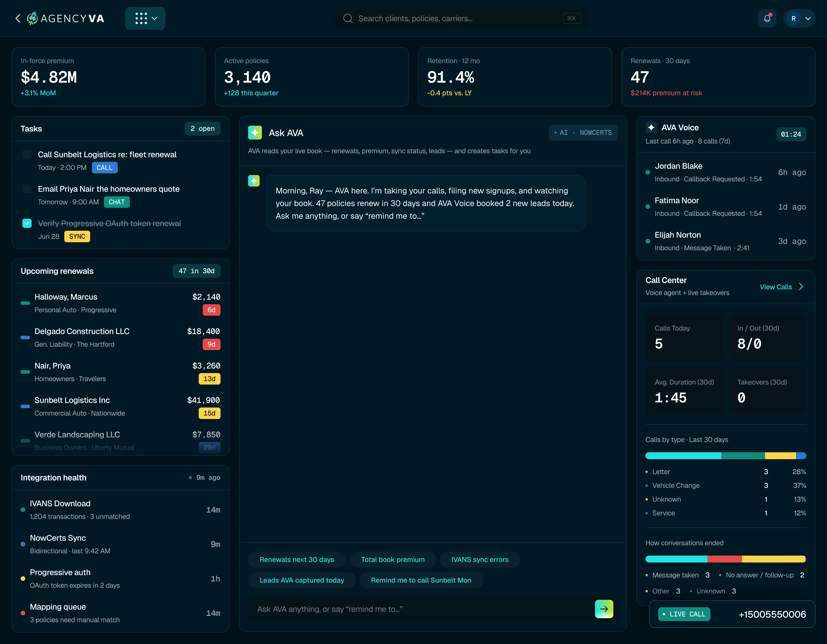Open Elijah Norton call entry
This screenshot has width=827, height=644.
[726, 241]
